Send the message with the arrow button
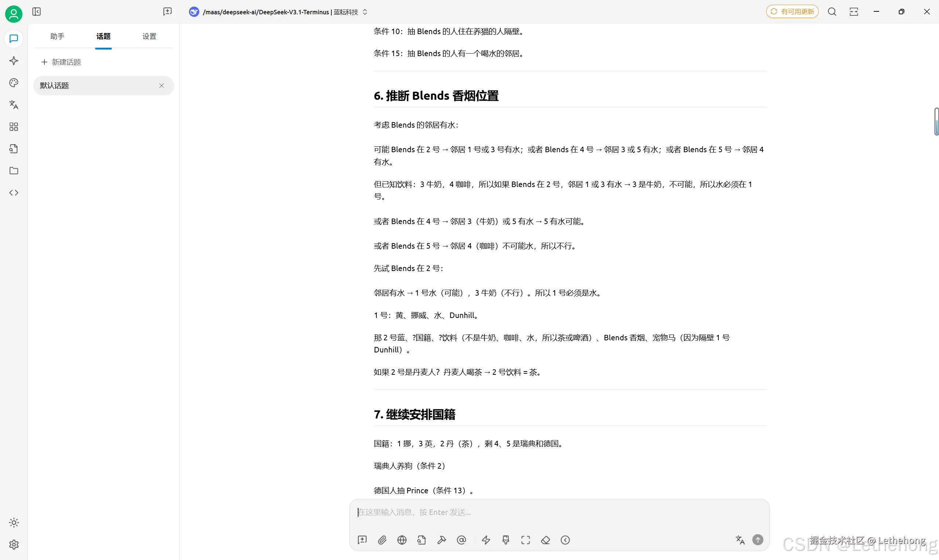This screenshot has height=560, width=939. pyautogui.click(x=758, y=539)
